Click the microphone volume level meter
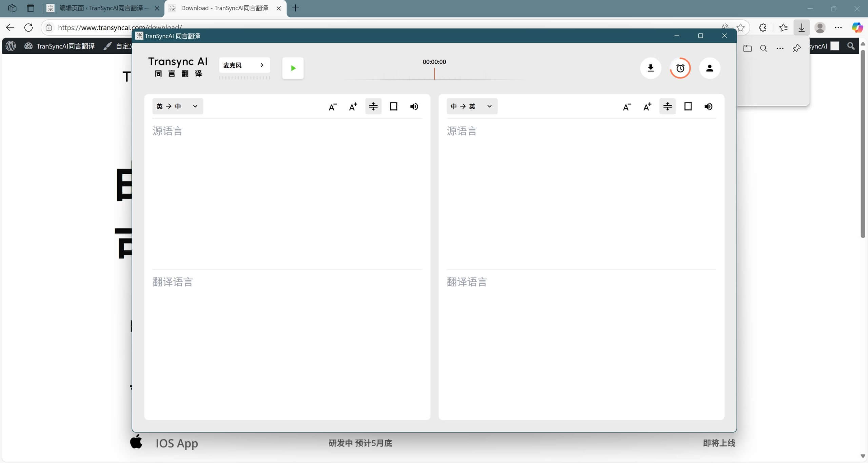 click(244, 78)
